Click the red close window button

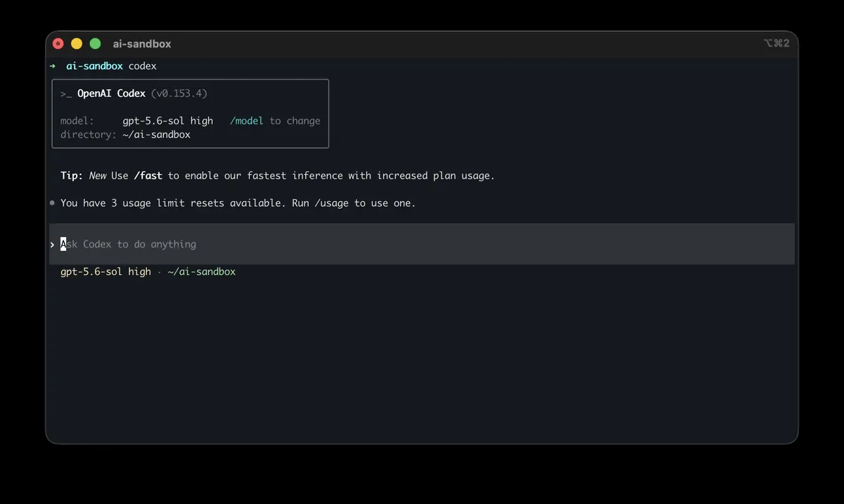coord(58,44)
